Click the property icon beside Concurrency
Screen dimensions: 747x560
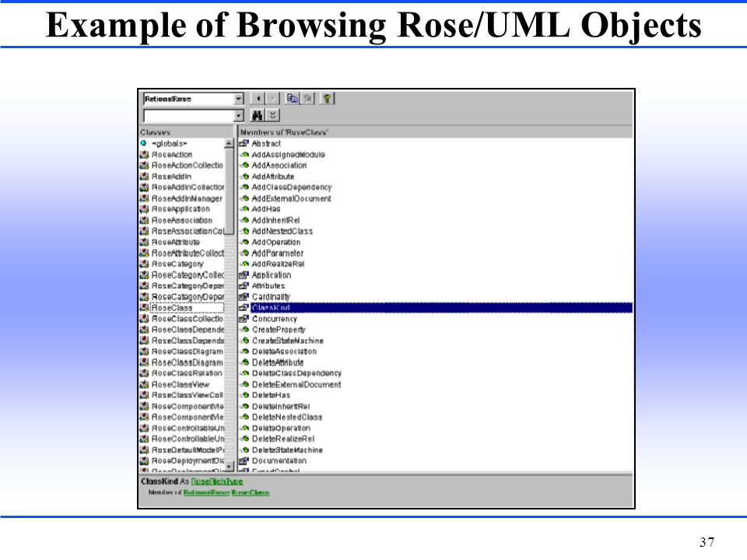tap(244, 319)
